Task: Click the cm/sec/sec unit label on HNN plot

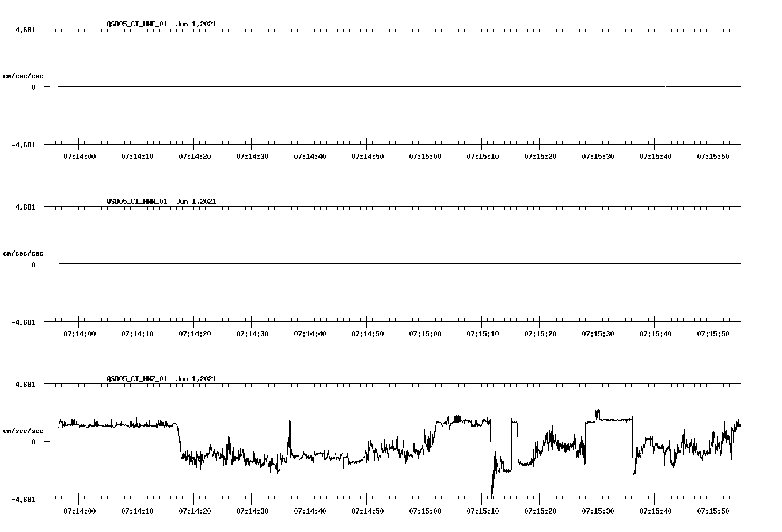Action: coord(23,253)
